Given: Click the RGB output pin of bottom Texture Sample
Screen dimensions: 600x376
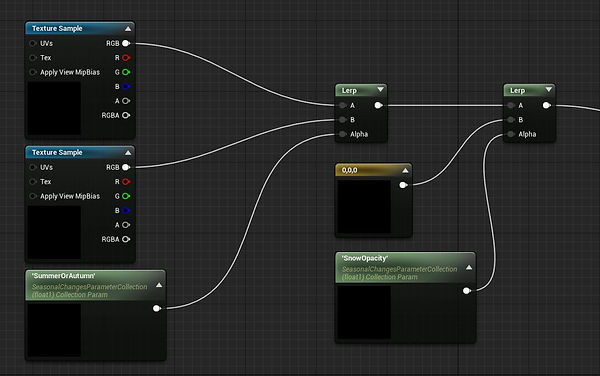Looking at the screenshot, I should (126, 167).
